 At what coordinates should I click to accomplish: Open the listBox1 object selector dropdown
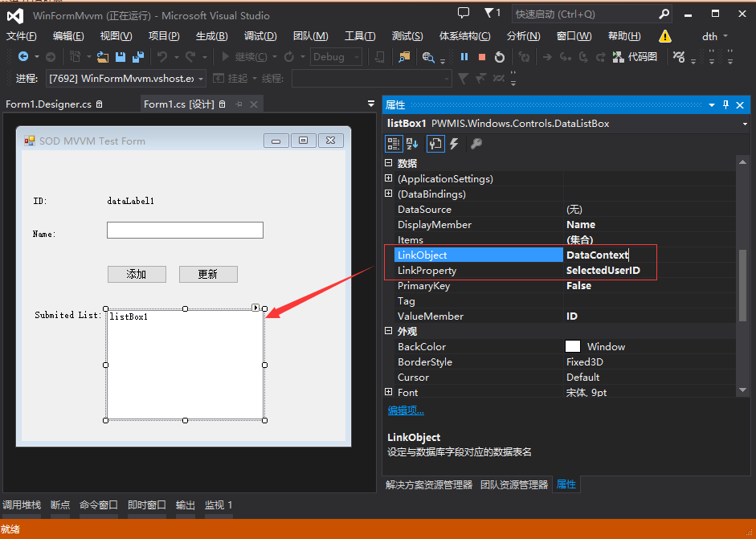(x=746, y=124)
